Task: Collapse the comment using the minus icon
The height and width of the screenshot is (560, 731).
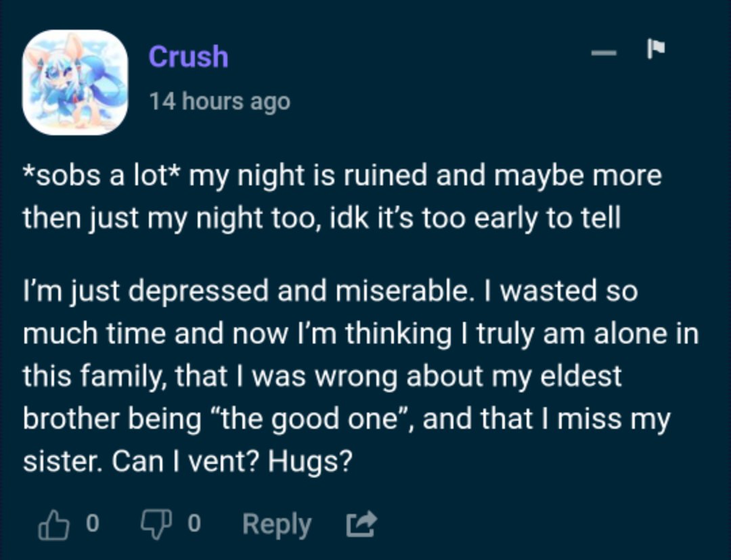Action: point(604,53)
